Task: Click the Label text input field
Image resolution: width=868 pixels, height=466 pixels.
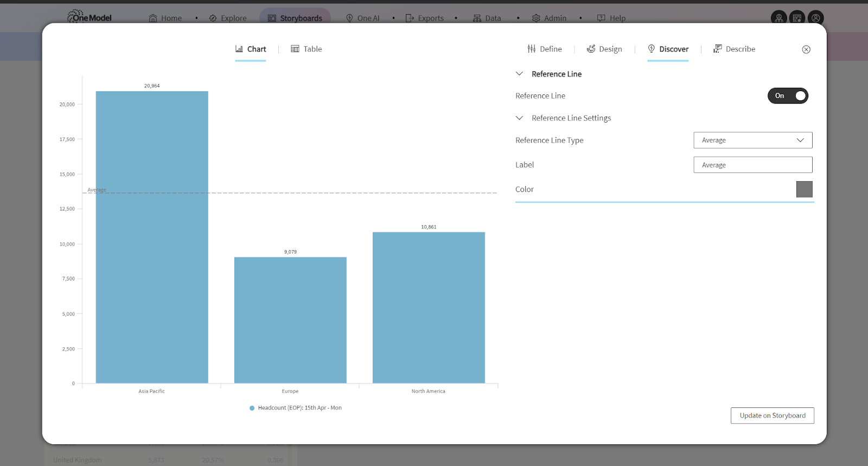Action: tap(752, 165)
